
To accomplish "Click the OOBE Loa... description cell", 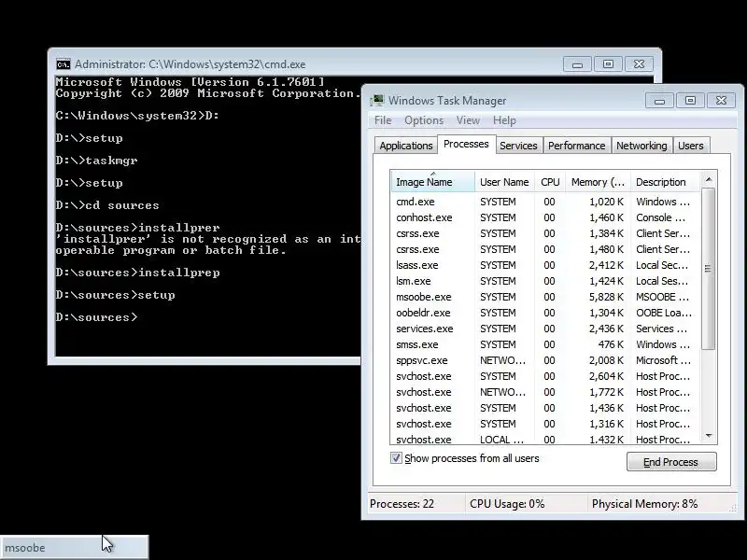I will point(664,313).
